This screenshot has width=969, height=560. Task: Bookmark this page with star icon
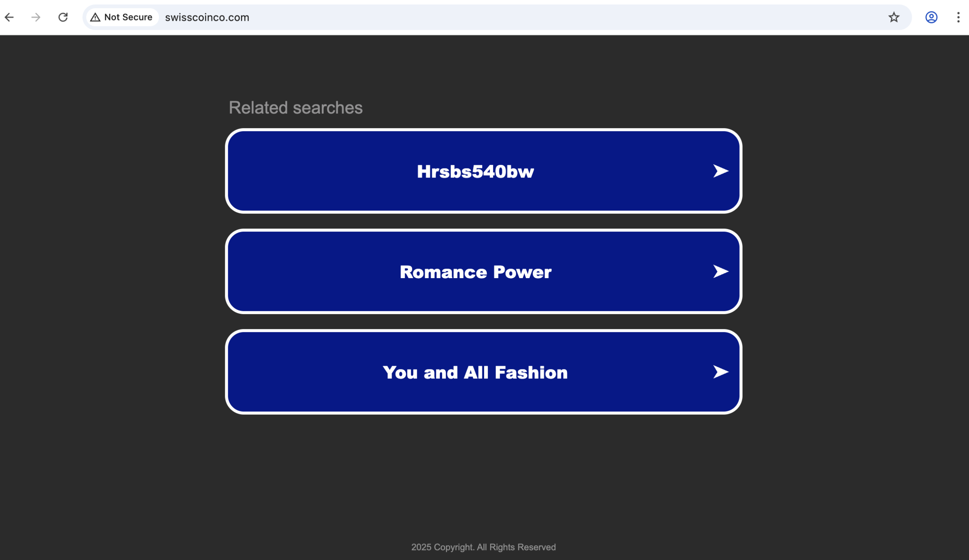click(x=894, y=17)
